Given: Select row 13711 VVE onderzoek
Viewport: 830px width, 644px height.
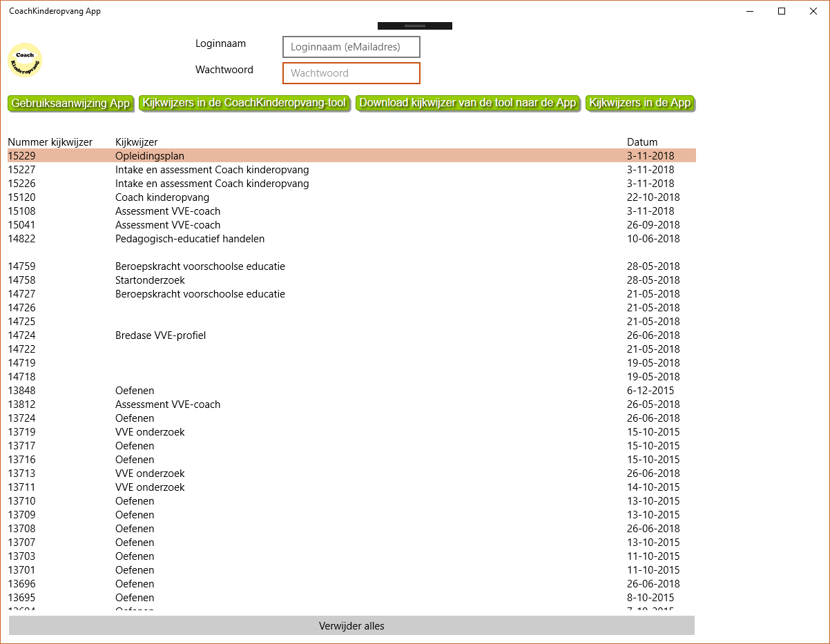Looking at the screenshot, I should tap(351, 487).
